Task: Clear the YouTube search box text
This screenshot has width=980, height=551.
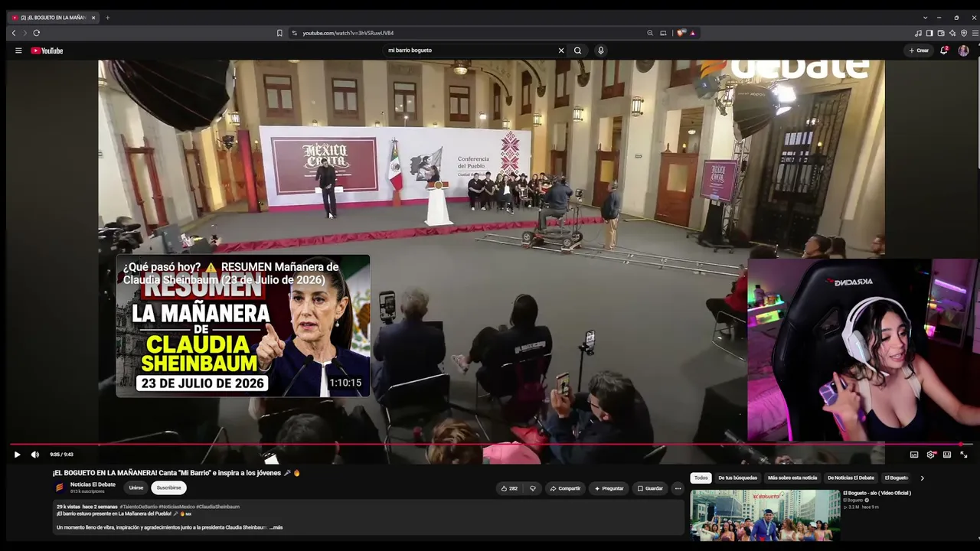Action: click(561, 51)
